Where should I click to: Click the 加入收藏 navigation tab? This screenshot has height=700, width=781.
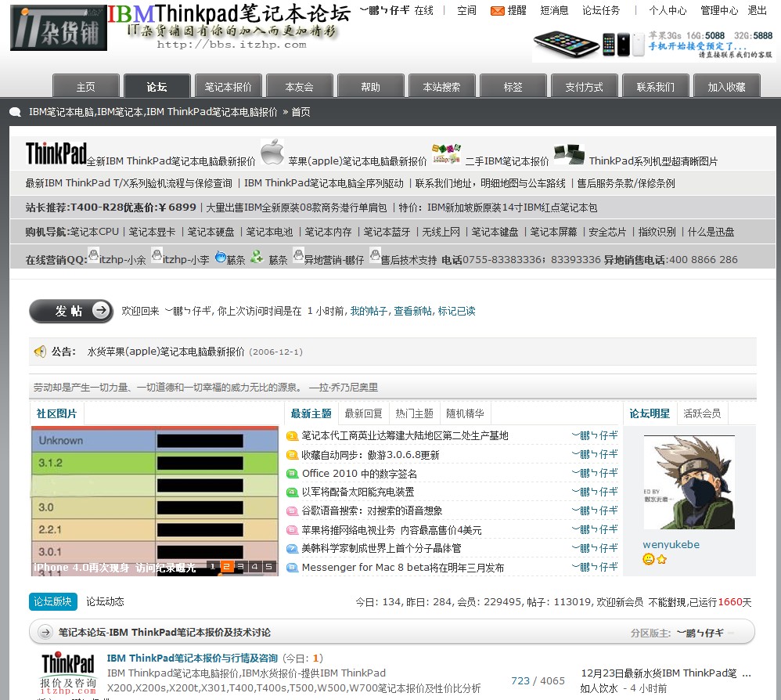click(x=727, y=86)
